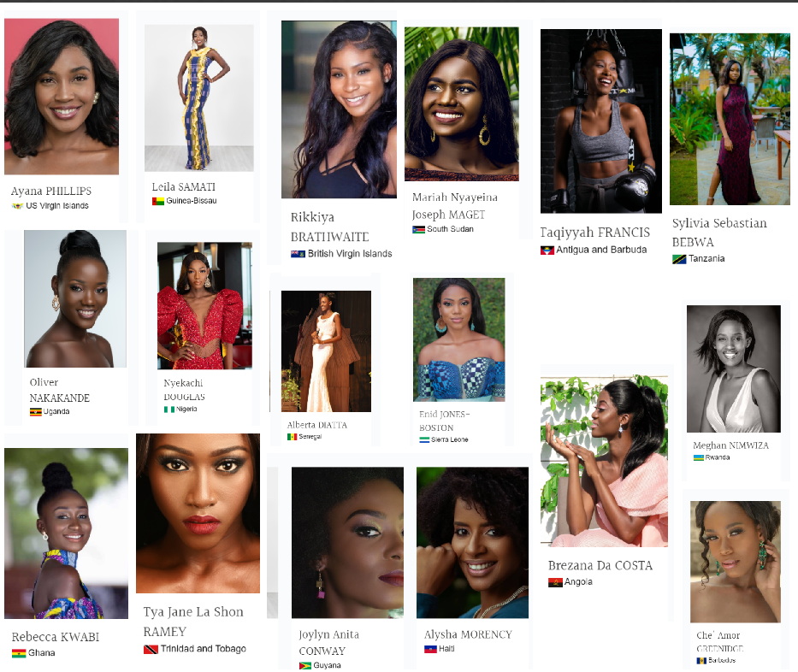Click the British Virgin Islands flag icon
798x672 pixels.
click(298, 254)
